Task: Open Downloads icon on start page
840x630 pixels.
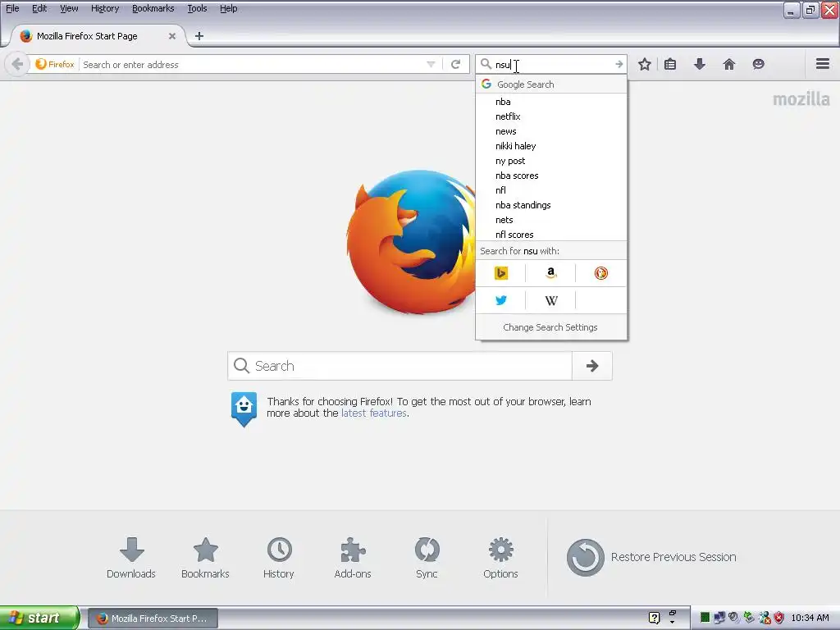Action: (131, 558)
